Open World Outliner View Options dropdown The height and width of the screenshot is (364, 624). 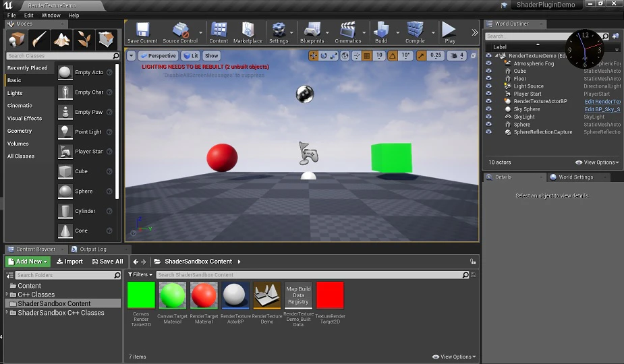coord(597,162)
